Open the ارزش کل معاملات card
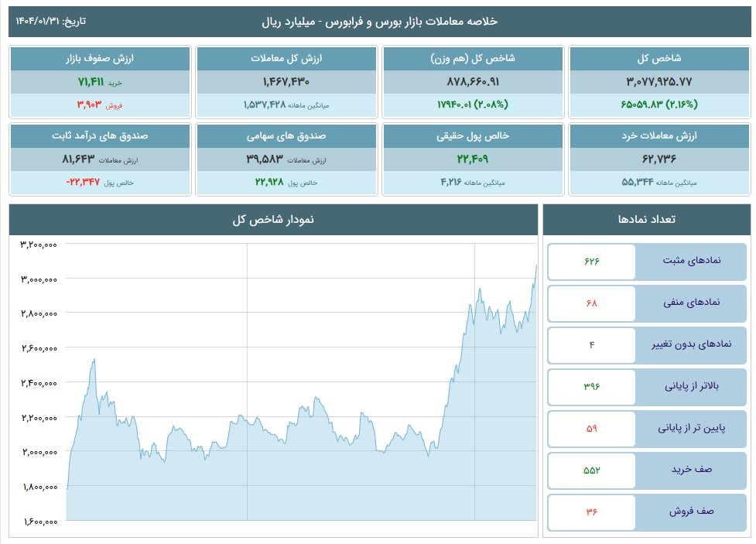 click(287, 59)
